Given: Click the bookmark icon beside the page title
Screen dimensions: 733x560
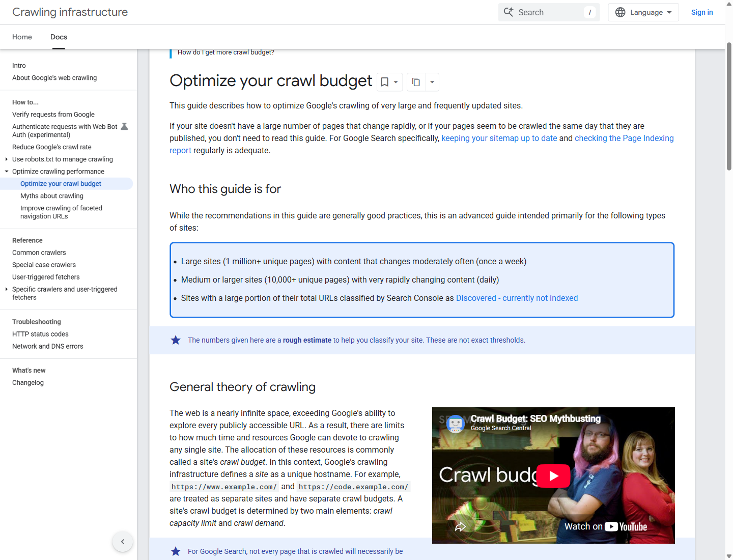Looking at the screenshot, I should [x=385, y=82].
